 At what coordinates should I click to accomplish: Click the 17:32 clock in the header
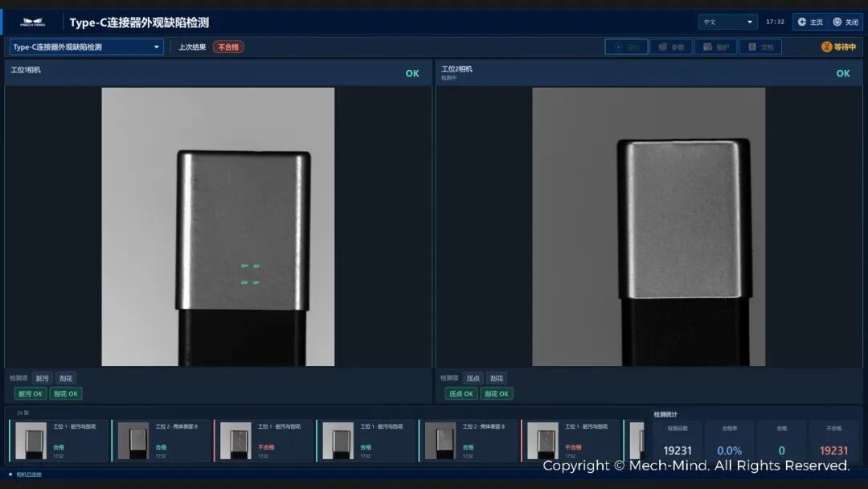pyautogui.click(x=775, y=23)
